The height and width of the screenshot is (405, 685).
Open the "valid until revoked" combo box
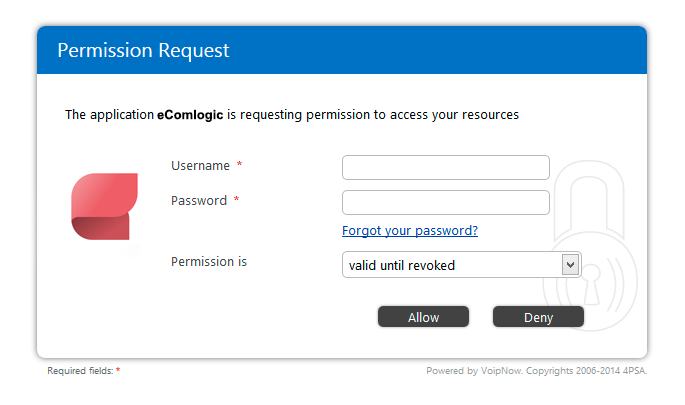click(462, 265)
